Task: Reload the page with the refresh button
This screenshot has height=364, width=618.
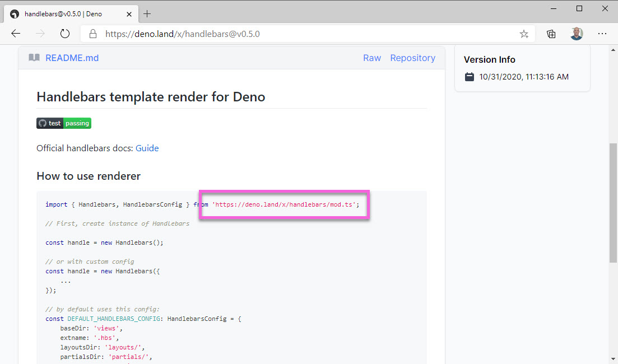Action: pyautogui.click(x=65, y=34)
